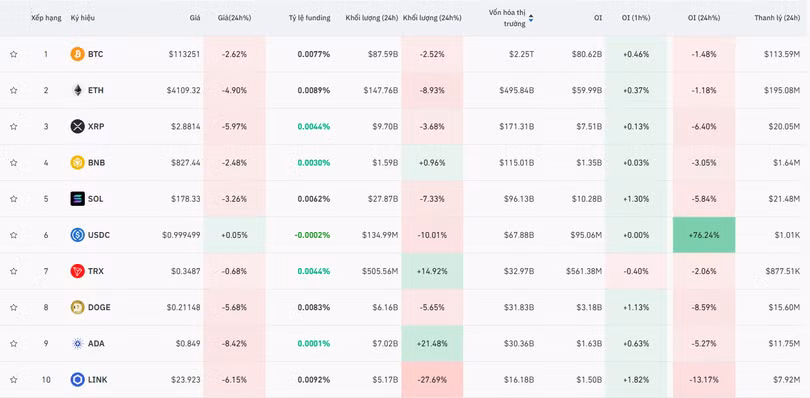Click BTC market cap $2.25T
The width and height of the screenshot is (810, 398).
pyautogui.click(x=521, y=54)
